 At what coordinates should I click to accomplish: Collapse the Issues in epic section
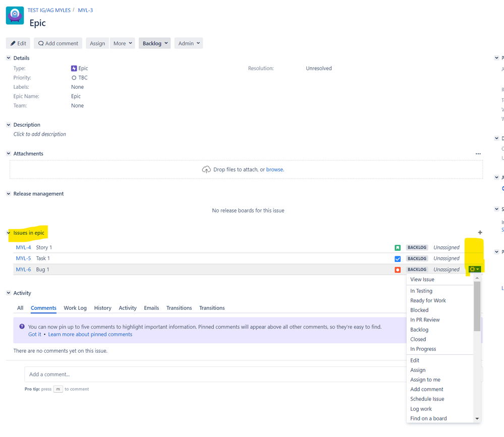tap(8, 233)
